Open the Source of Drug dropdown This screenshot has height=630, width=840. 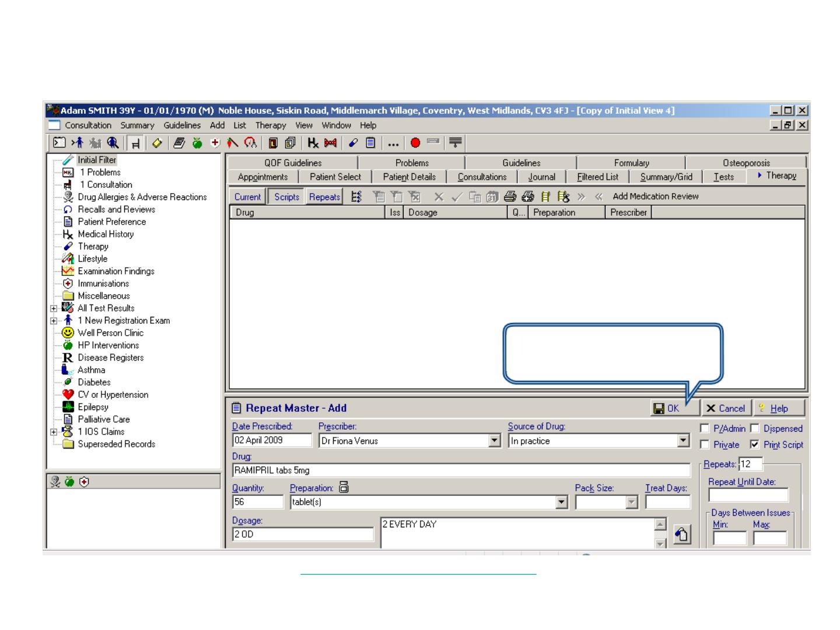(x=684, y=441)
